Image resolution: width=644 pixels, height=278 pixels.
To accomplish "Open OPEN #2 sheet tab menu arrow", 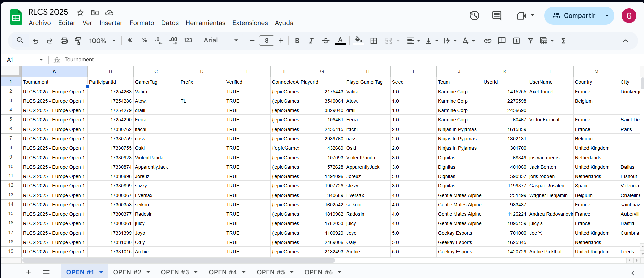I will pos(148,272).
